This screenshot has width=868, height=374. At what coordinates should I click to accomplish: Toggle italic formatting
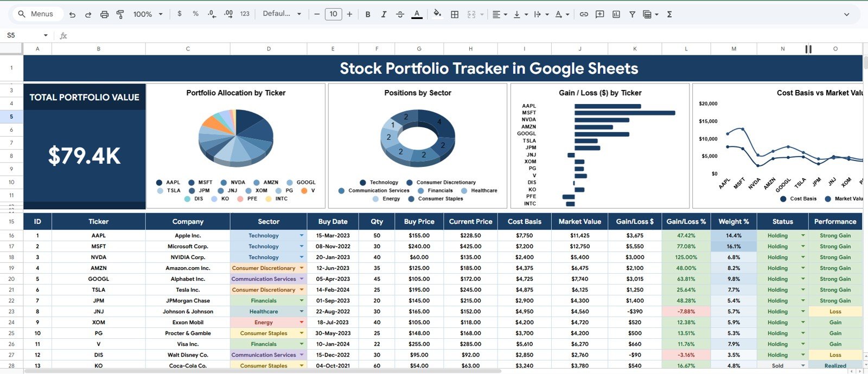click(384, 15)
